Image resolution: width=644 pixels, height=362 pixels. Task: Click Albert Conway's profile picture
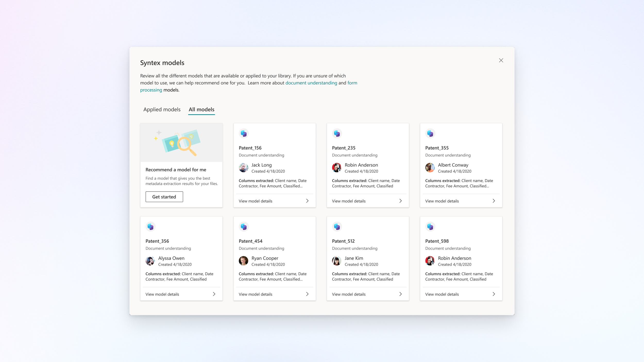[x=430, y=168]
